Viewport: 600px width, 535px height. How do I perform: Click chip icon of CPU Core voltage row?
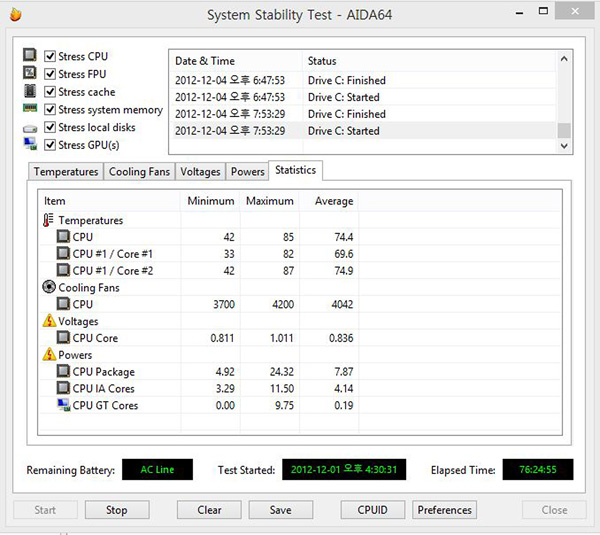(x=63, y=338)
